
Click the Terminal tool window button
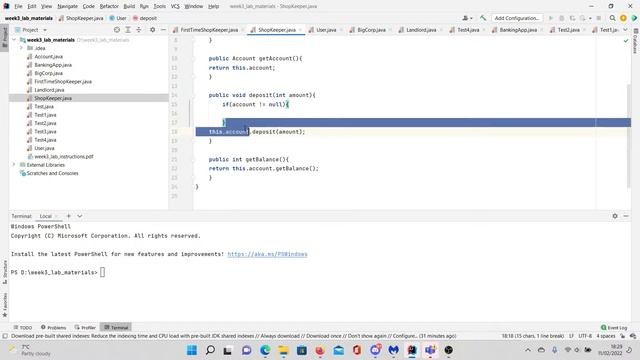coord(116,327)
